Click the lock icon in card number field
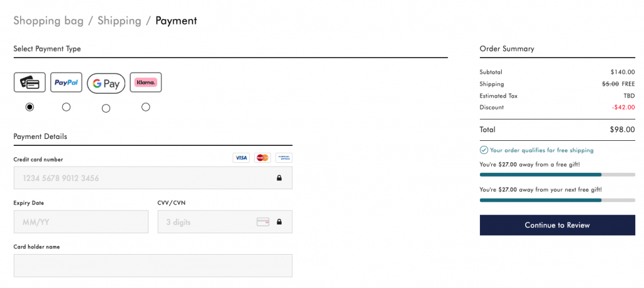This screenshot has height=288, width=644. pyautogui.click(x=279, y=178)
